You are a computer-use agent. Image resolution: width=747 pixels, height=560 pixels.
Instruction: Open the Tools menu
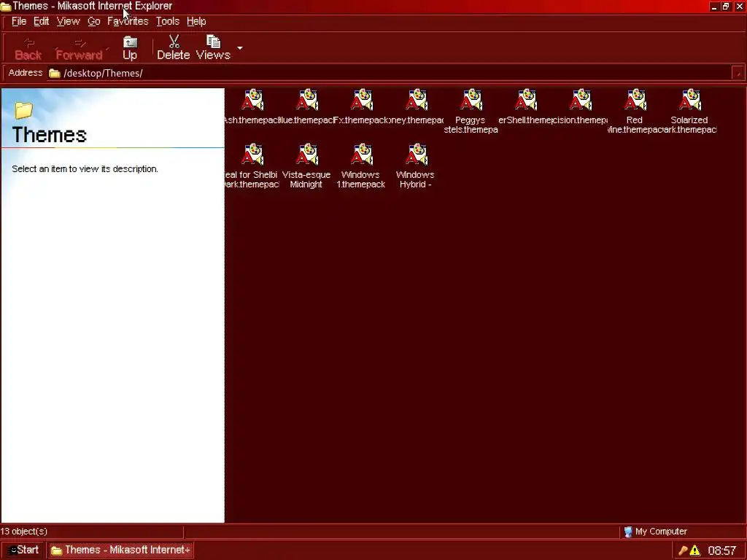(x=168, y=21)
